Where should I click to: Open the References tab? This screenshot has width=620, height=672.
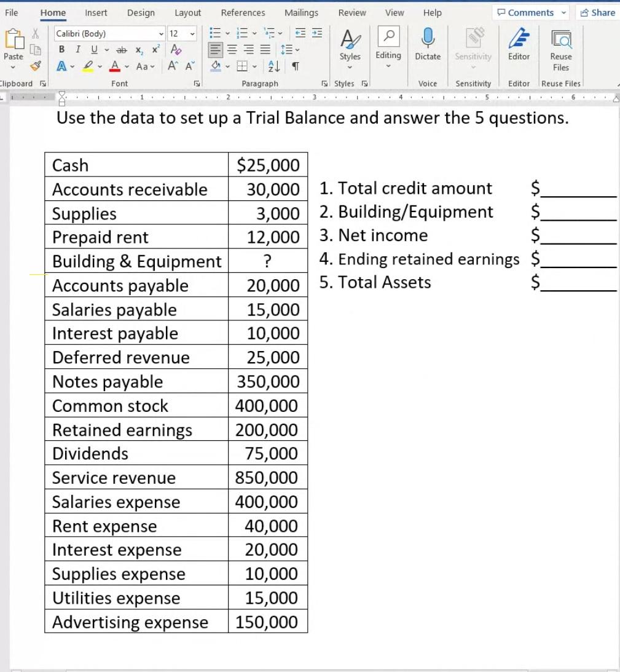tap(243, 12)
